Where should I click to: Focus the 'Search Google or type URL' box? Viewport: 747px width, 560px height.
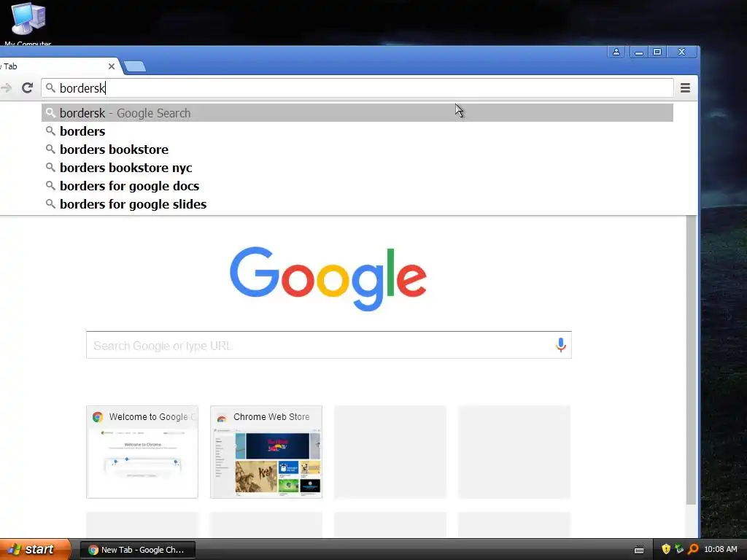click(x=329, y=345)
